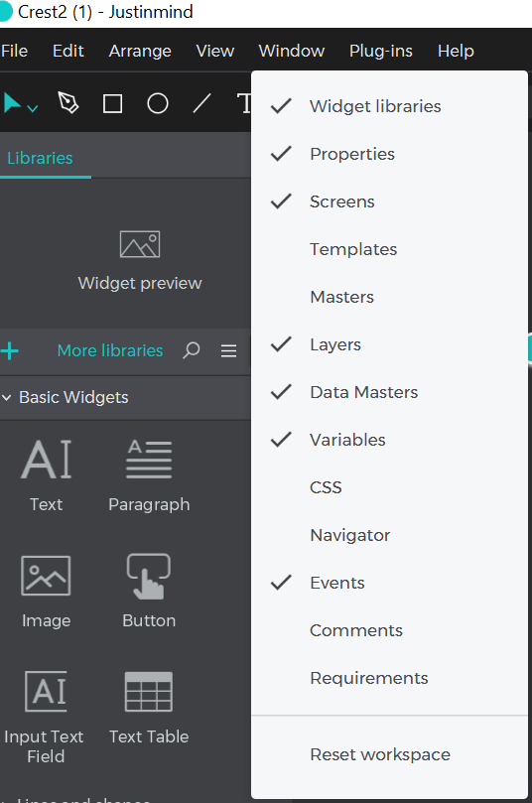Open the File menu
Screen dimensions: 532x803
pos(14,51)
